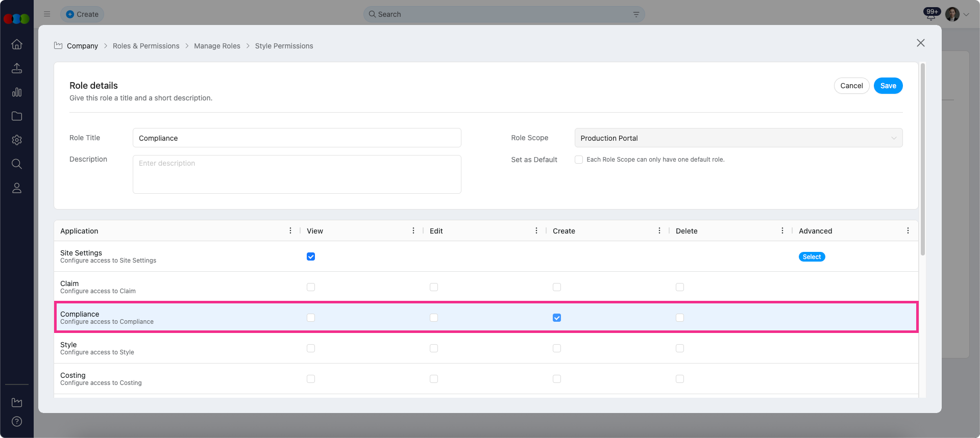Navigate to Manage Roles breadcrumb

[217, 46]
